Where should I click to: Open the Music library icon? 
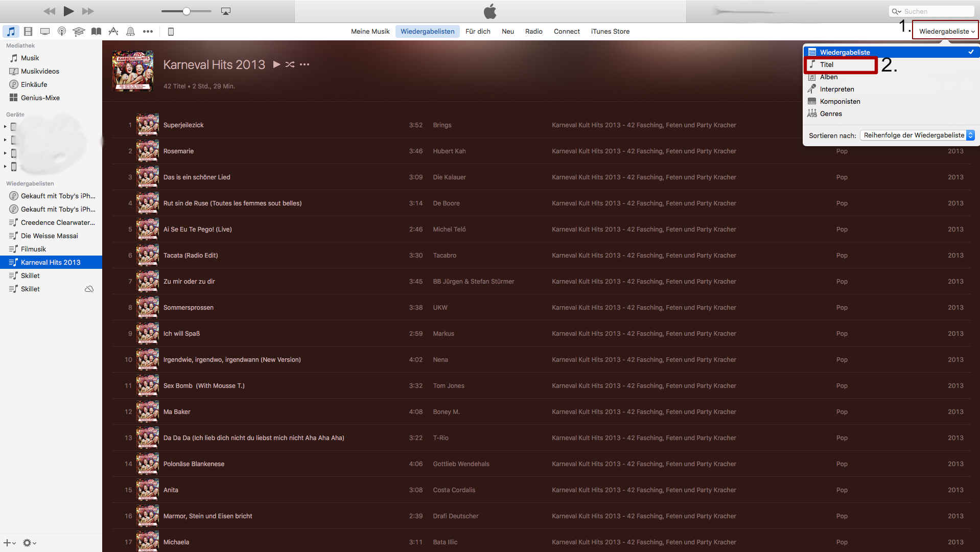click(x=11, y=32)
